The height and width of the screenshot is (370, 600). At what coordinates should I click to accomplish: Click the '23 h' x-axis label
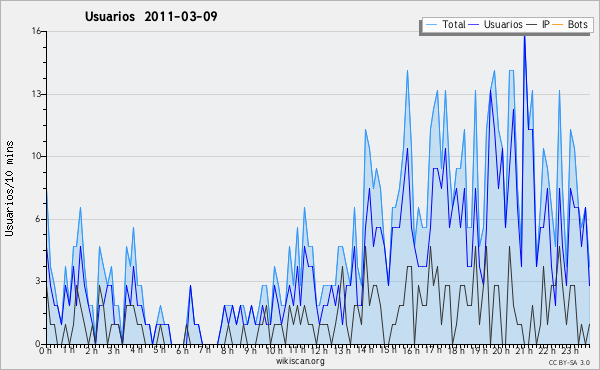pos(570,350)
